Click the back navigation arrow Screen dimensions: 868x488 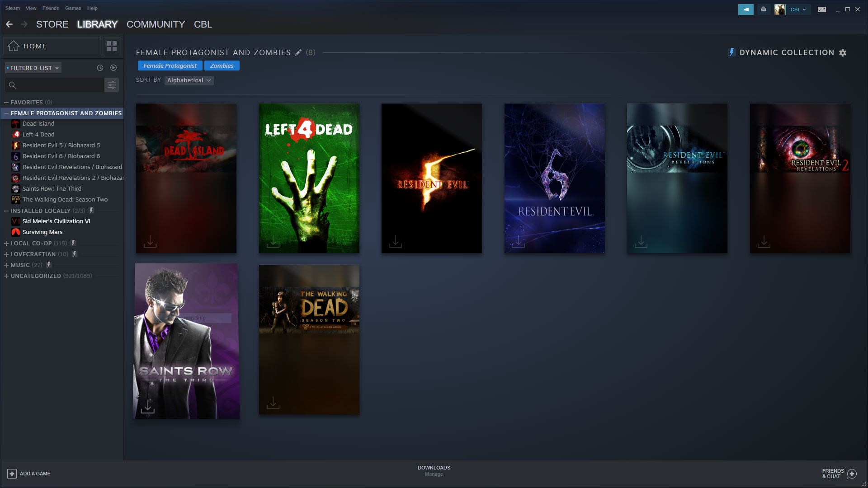pyautogui.click(x=9, y=24)
